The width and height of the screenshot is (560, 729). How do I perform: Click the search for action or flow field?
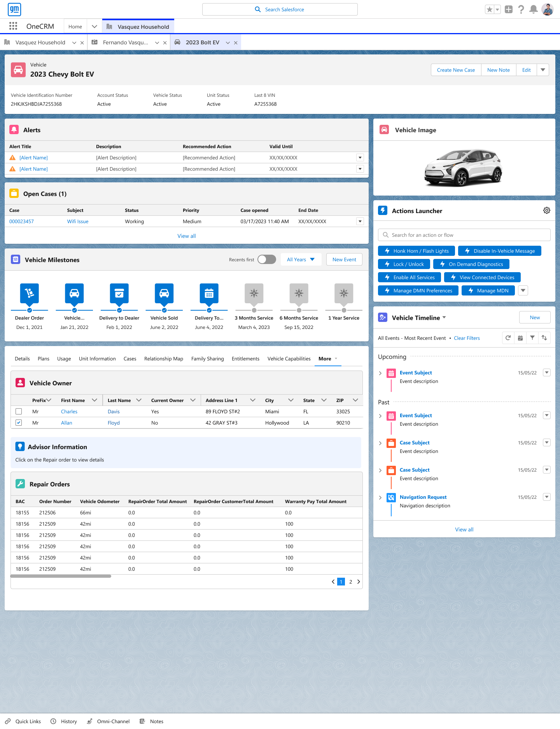(x=464, y=235)
